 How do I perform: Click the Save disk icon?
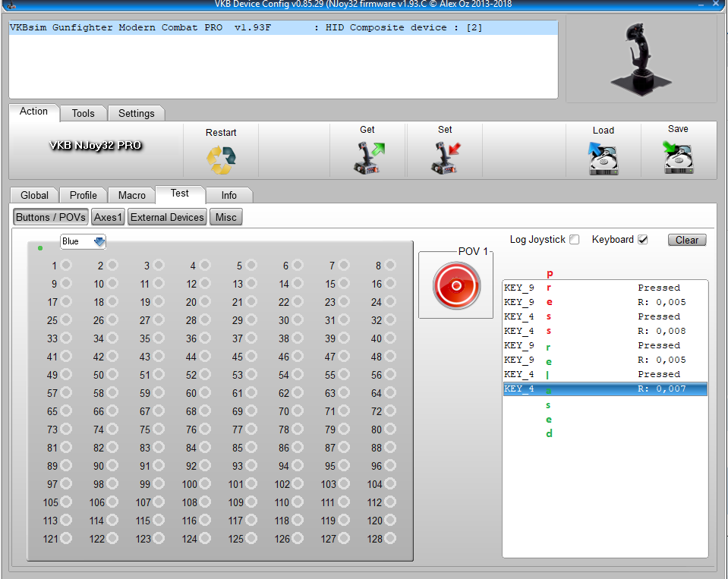pyautogui.click(x=678, y=158)
